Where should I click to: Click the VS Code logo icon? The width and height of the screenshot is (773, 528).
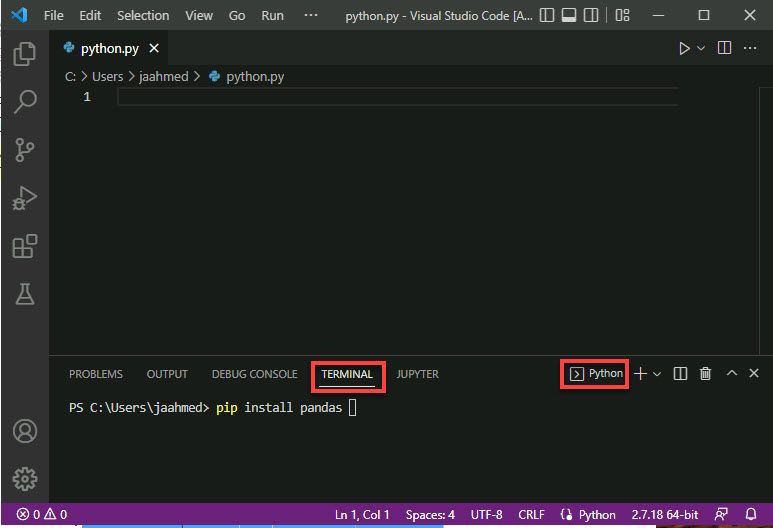19,15
